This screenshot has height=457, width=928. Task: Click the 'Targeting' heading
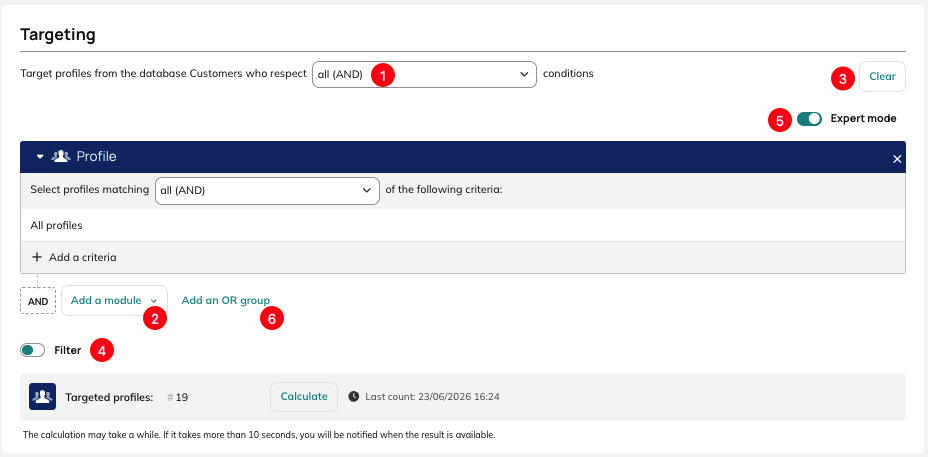point(58,34)
